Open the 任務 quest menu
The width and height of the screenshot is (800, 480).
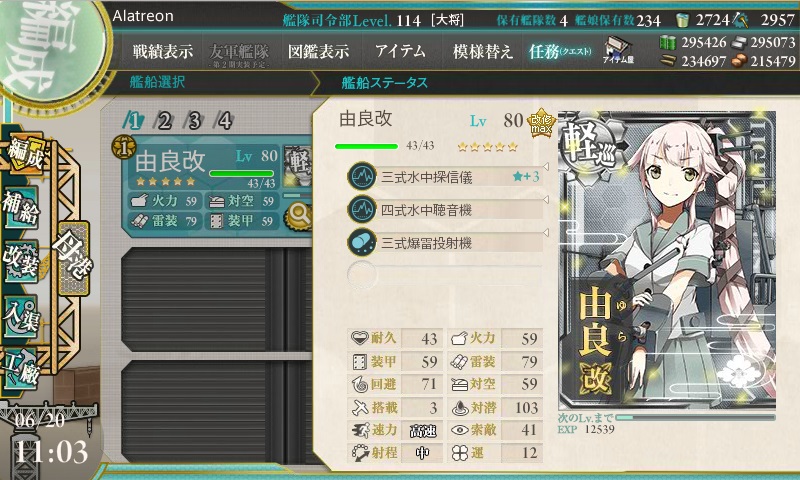[x=560, y=52]
